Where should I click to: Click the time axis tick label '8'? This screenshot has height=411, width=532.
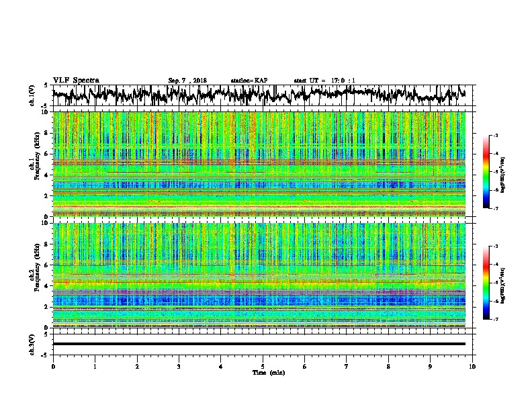(388, 367)
